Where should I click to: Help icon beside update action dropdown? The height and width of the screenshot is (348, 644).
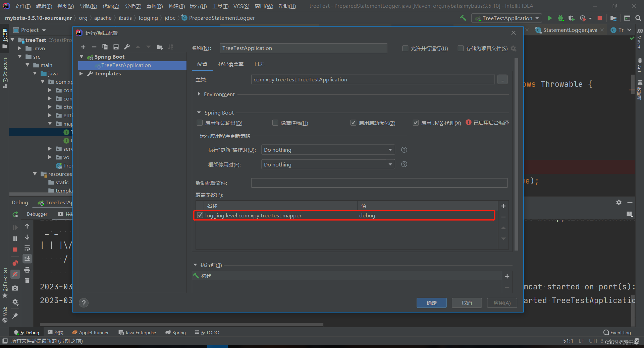[404, 150]
